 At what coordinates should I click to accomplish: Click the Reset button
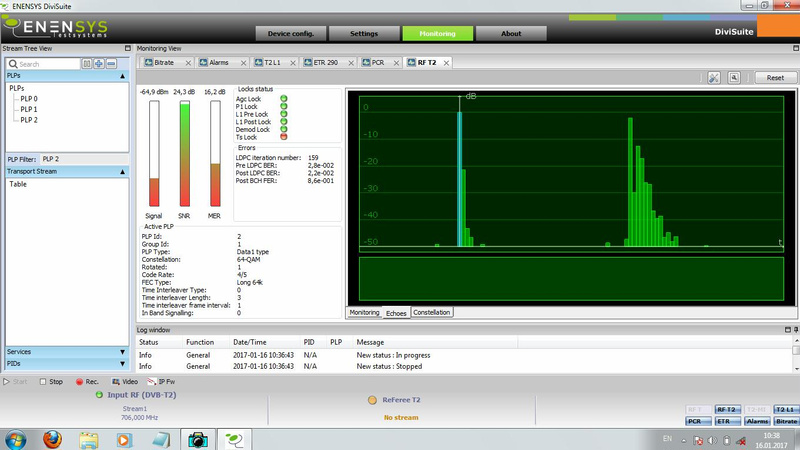[775, 77]
